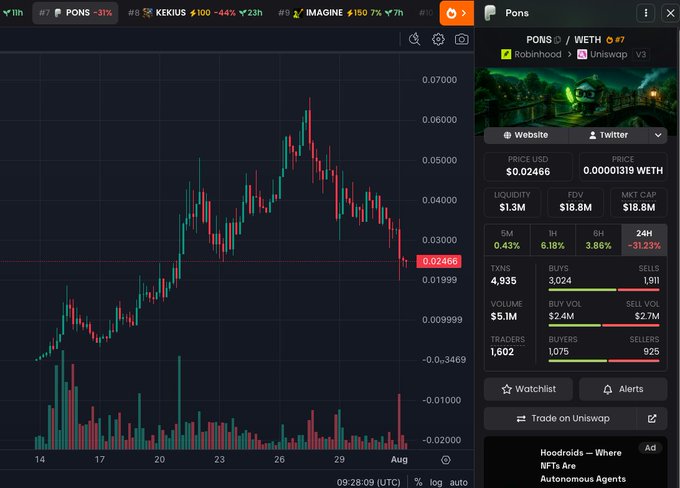Toggle percent scale on the chart
The image size is (680, 488).
coord(418,482)
